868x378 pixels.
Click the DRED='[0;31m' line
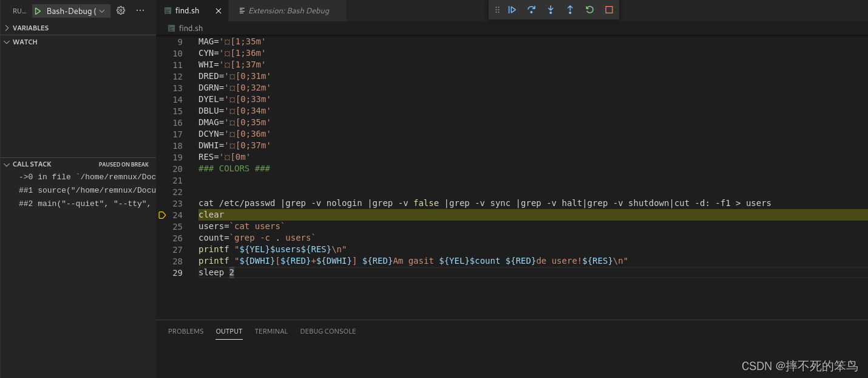click(x=234, y=77)
